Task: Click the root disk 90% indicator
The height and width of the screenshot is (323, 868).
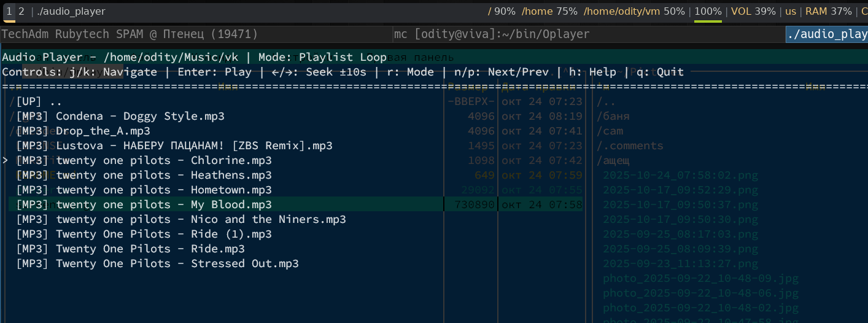Action: 502,11
